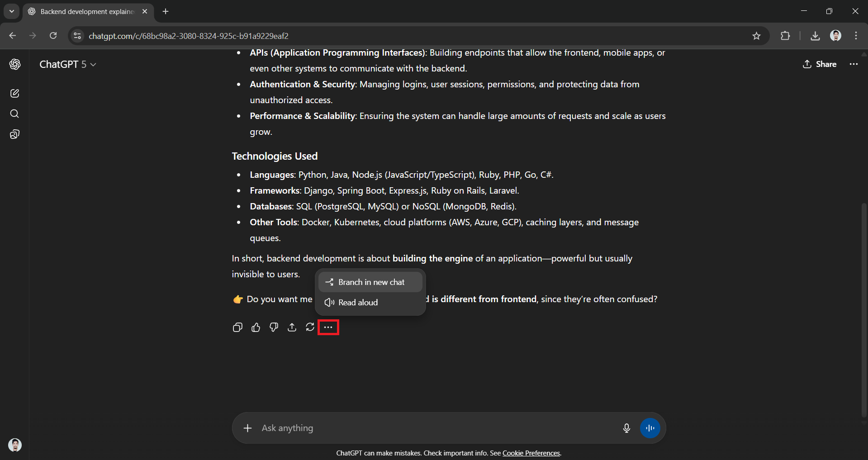
Task: Open more actions under the response
Action: tap(328, 327)
